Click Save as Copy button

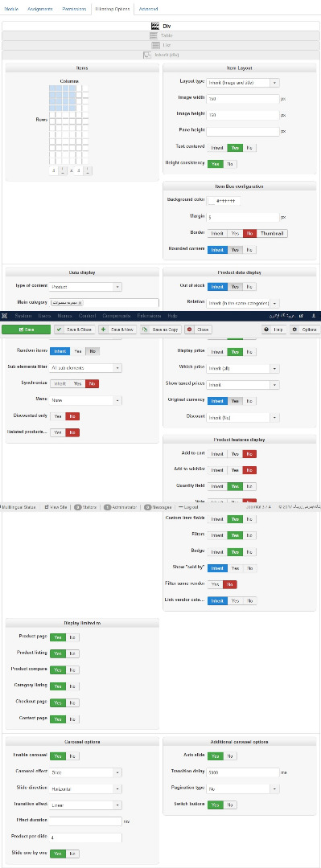point(160,330)
